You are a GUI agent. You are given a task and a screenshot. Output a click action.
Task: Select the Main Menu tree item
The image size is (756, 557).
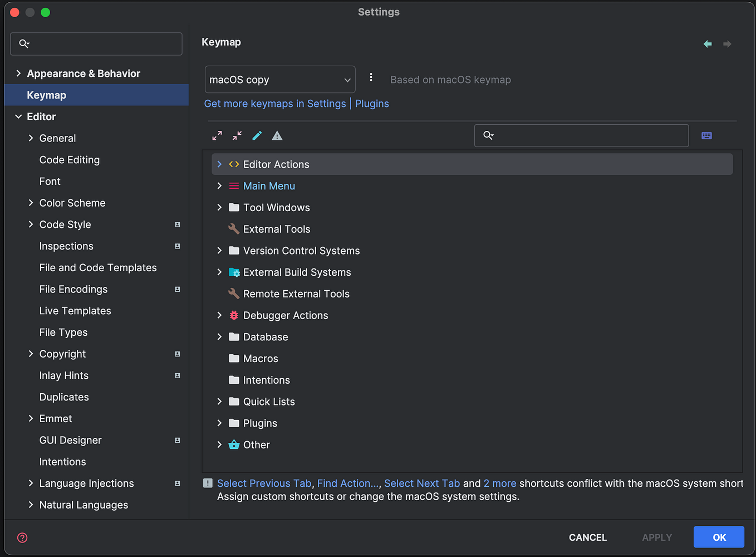pyautogui.click(x=269, y=186)
